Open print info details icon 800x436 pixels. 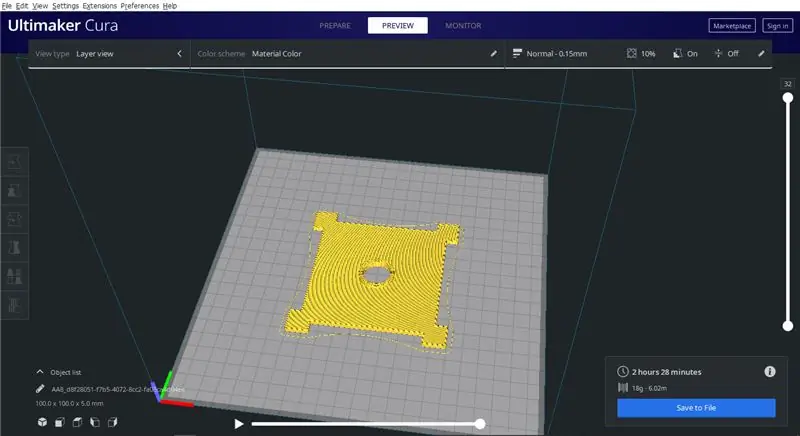point(770,372)
